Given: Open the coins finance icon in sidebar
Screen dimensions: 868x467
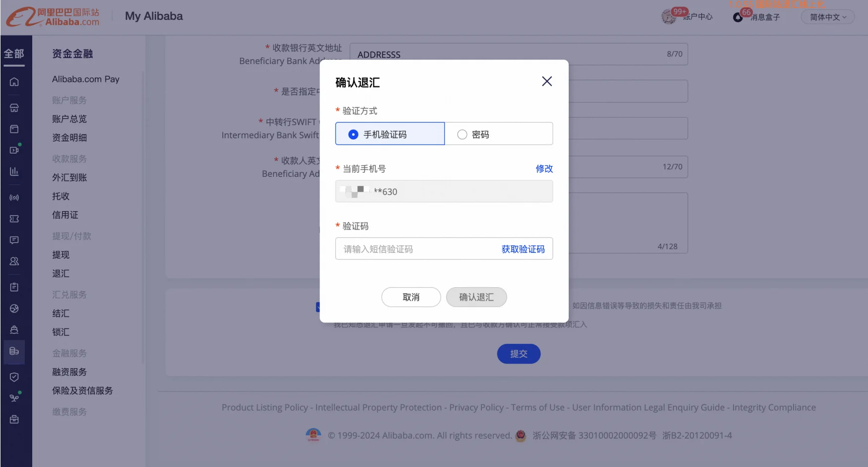Looking at the screenshot, I should click(x=14, y=351).
